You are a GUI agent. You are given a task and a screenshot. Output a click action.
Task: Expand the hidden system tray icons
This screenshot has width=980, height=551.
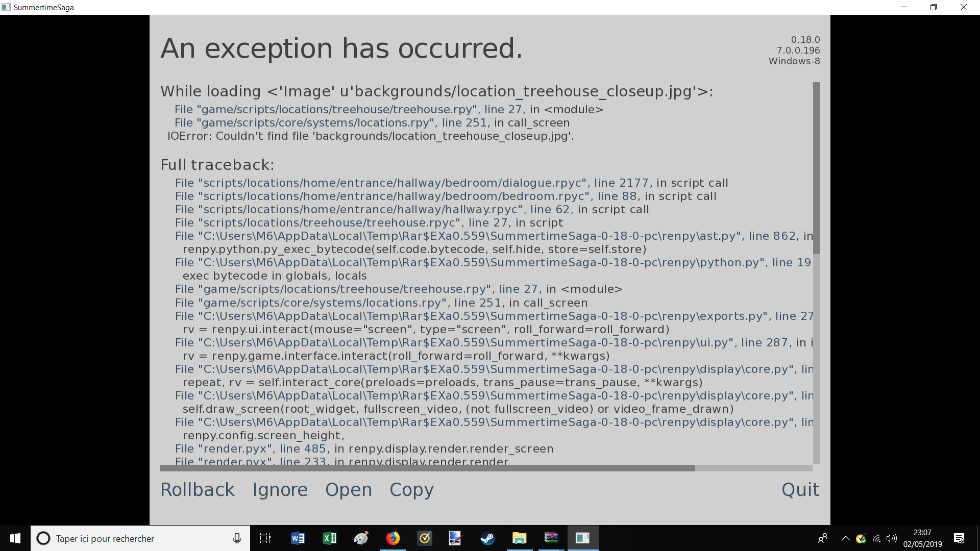click(x=845, y=538)
